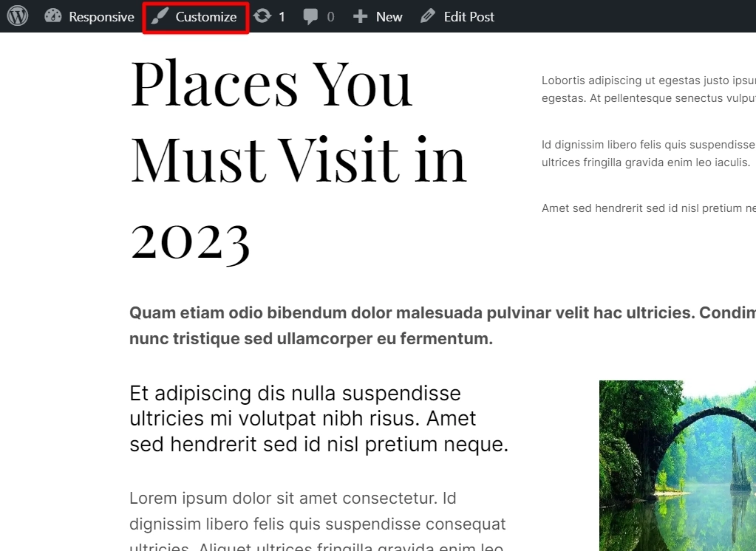Click the Edit Post pencil icon
The height and width of the screenshot is (551, 756).
pyautogui.click(x=426, y=16)
